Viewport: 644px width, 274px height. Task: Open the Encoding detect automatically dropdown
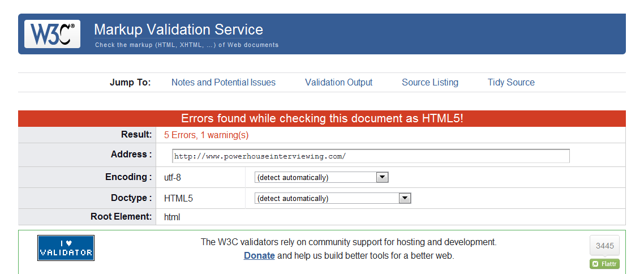point(321,177)
